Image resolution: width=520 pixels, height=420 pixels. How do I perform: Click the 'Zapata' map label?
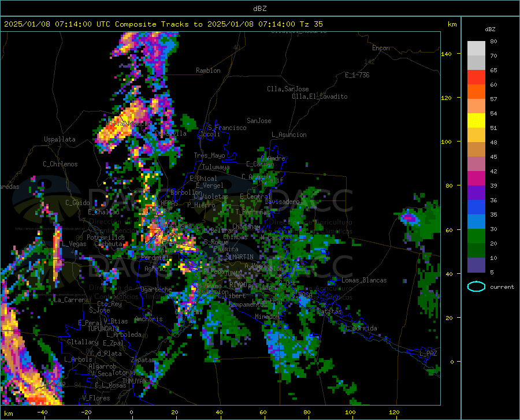[141, 360]
